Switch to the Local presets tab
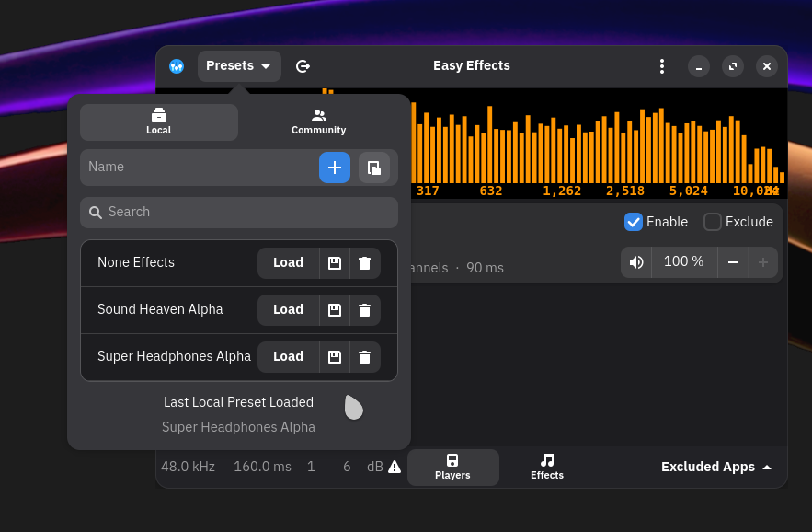 click(x=159, y=122)
